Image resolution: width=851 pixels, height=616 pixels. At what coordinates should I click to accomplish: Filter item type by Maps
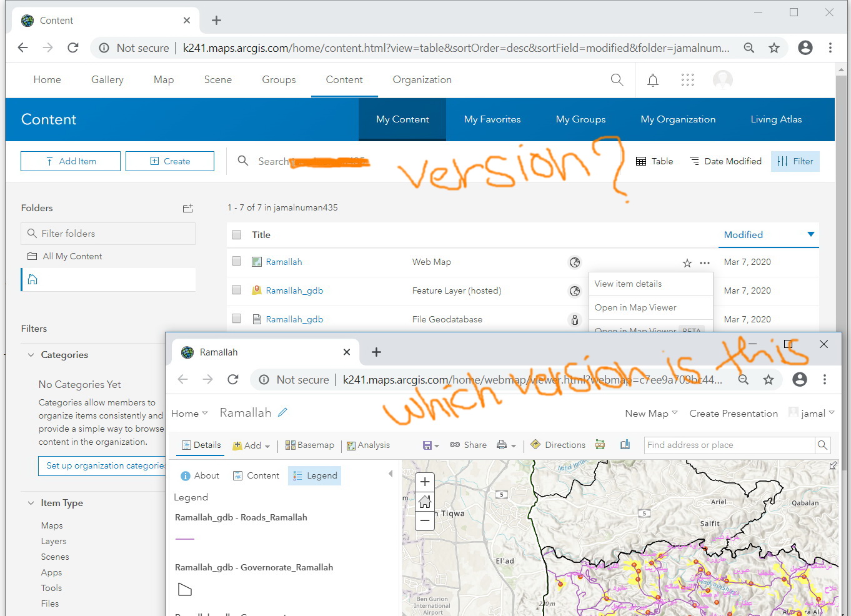click(x=52, y=525)
